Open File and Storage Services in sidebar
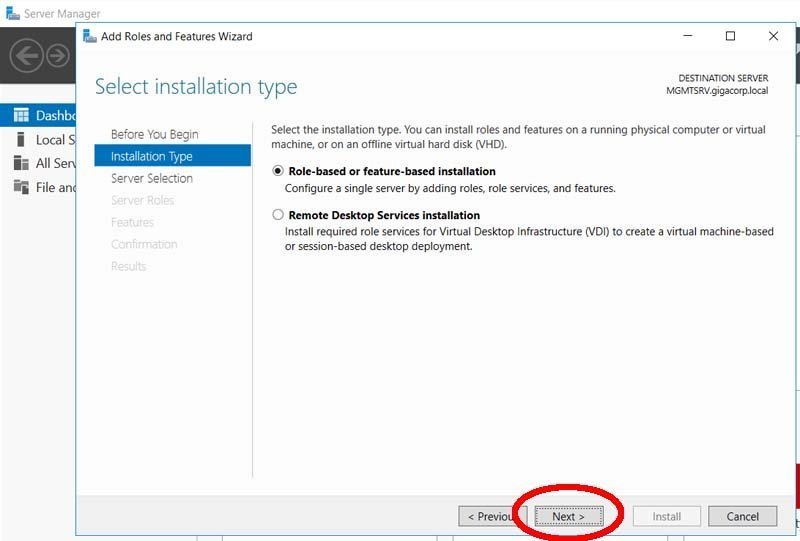The width and height of the screenshot is (800, 541). point(38,187)
